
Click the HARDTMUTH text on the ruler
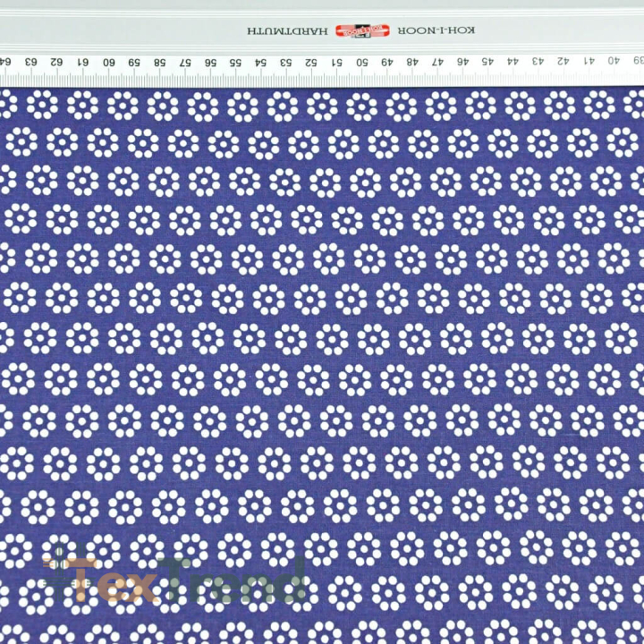287,30
